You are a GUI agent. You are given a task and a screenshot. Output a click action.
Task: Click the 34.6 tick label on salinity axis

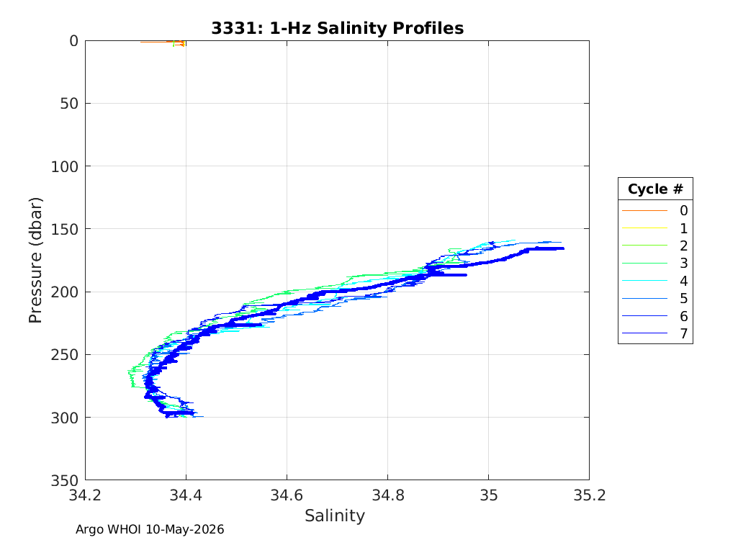(x=287, y=495)
